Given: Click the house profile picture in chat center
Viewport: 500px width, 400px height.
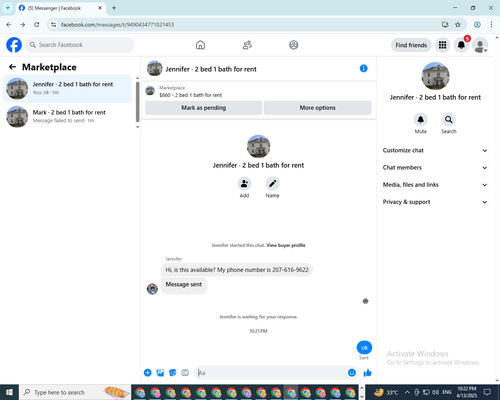Looking at the screenshot, I should pyautogui.click(x=258, y=146).
